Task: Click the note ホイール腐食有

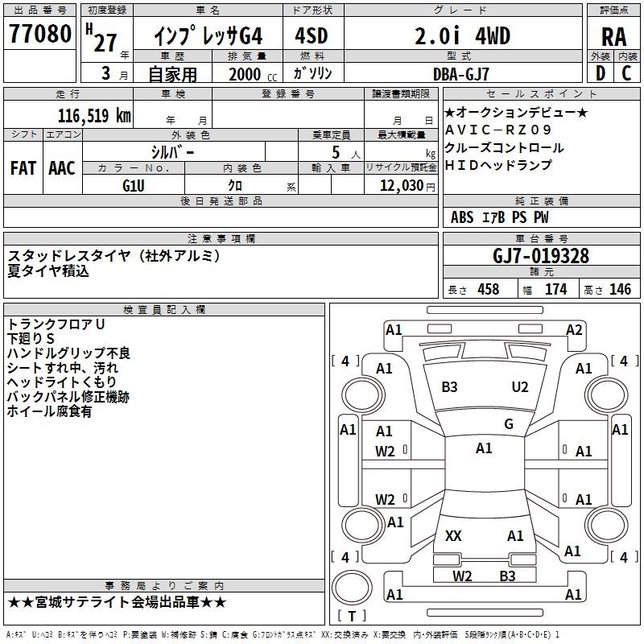Action: 49,411
